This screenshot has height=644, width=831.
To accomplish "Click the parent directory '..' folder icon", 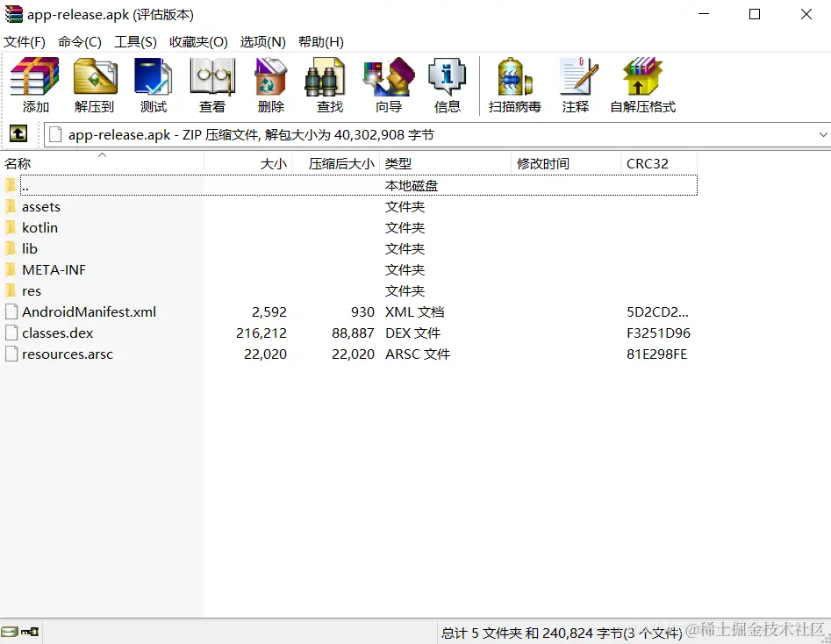I will click(x=11, y=185).
